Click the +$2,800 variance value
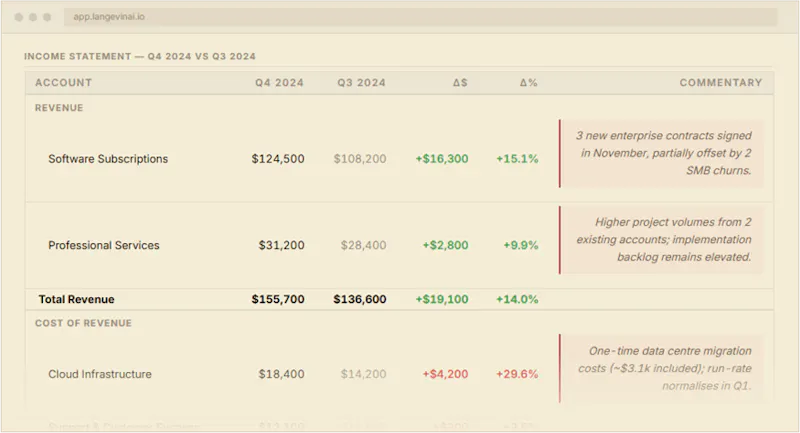 (445, 245)
